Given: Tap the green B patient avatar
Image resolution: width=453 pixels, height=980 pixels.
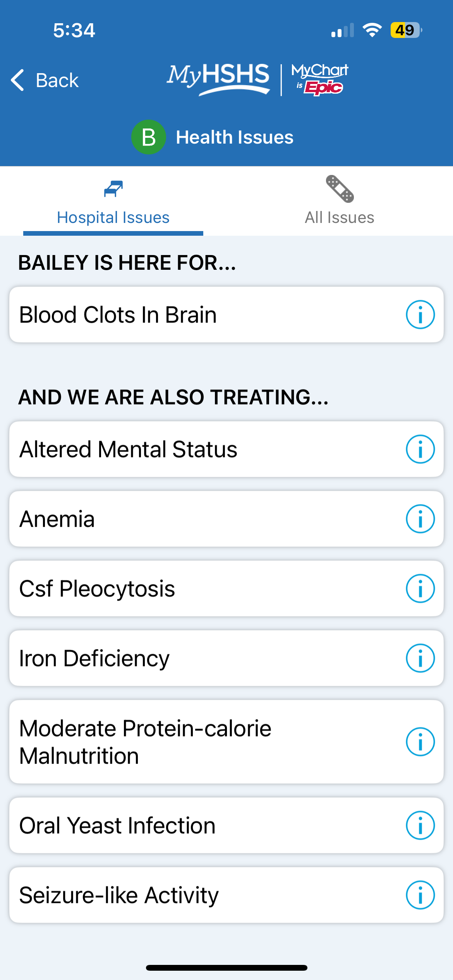Looking at the screenshot, I should click(x=149, y=137).
